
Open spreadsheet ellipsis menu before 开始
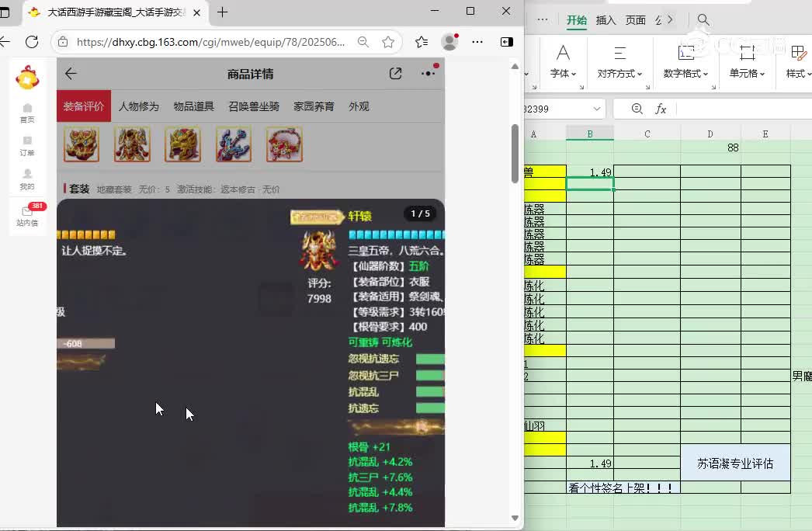tap(542, 19)
